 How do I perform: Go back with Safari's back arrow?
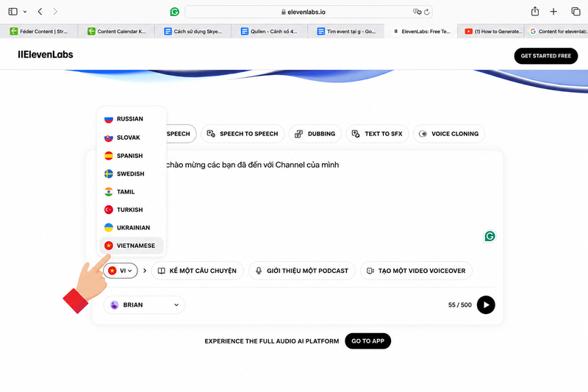click(x=40, y=12)
